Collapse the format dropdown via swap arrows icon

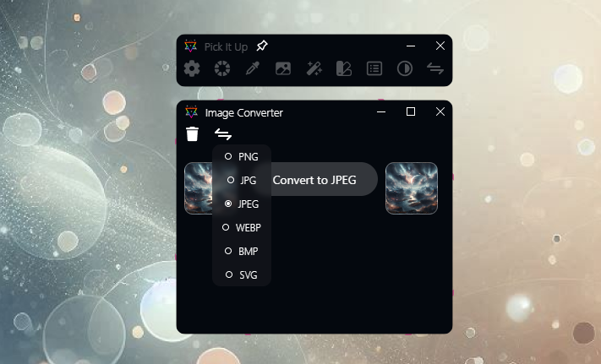point(223,134)
